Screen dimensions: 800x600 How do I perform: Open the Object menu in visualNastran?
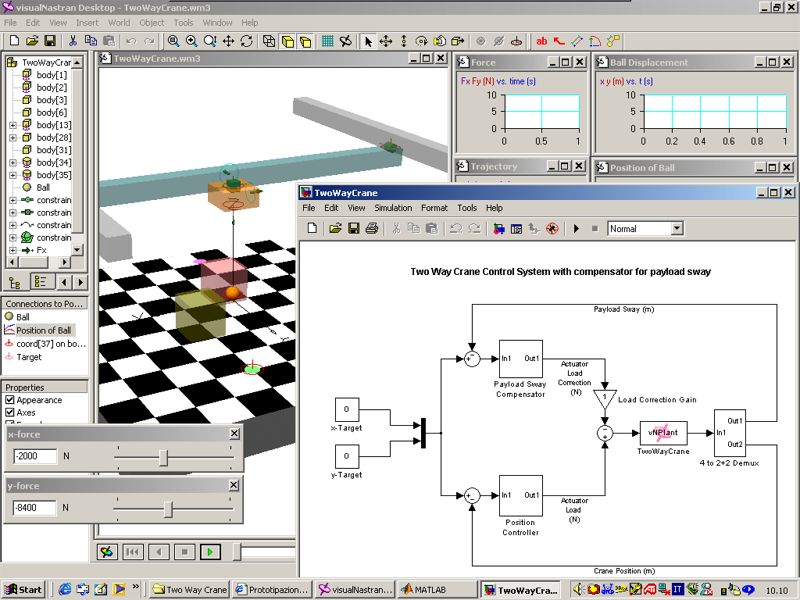[152, 23]
